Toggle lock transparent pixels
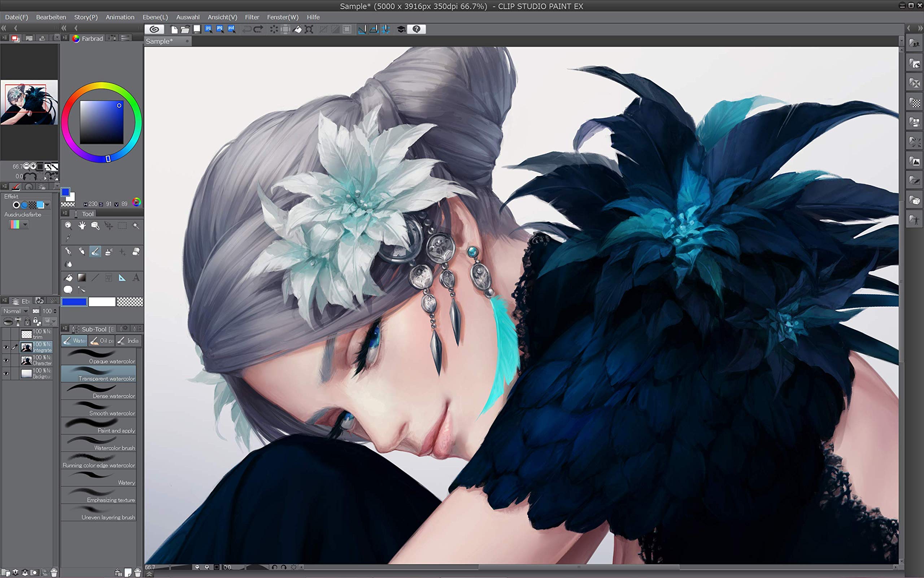The width and height of the screenshot is (924, 578). (37, 322)
